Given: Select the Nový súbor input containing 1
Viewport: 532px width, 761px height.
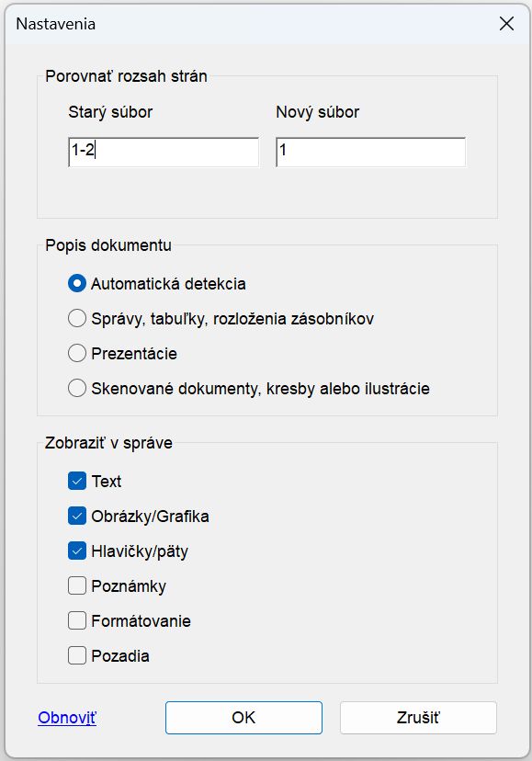Looking at the screenshot, I should pyautogui.click(x=370, y=151).
